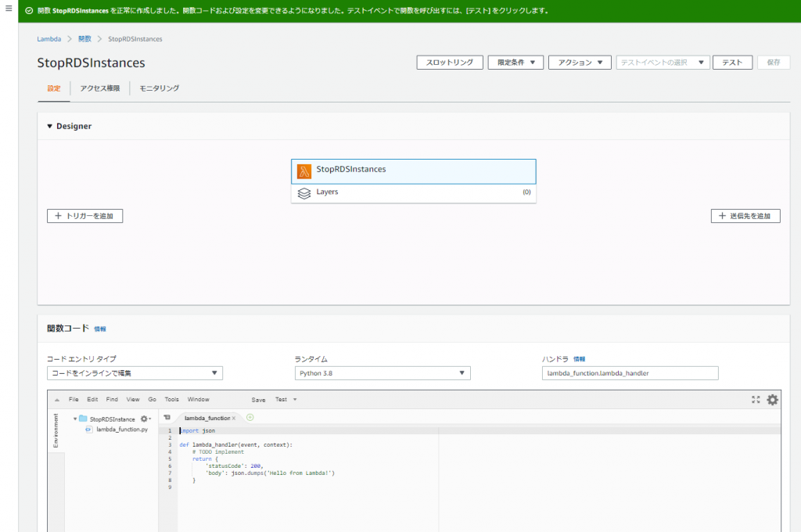This screenshot has height=532, width=801.
Task: Click line 3 def lambda_handler code
Action: coord(236,445)
